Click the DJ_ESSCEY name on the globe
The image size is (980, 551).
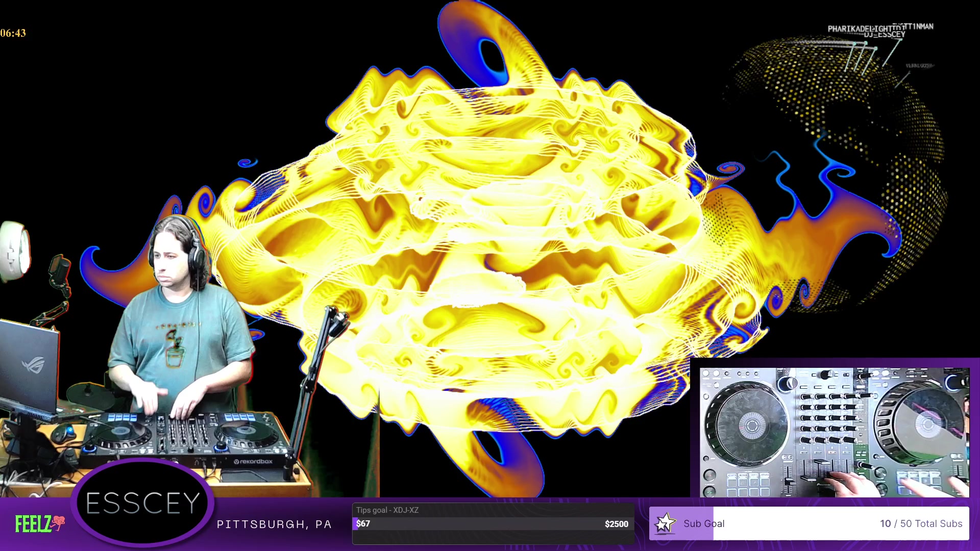point(885,35)
